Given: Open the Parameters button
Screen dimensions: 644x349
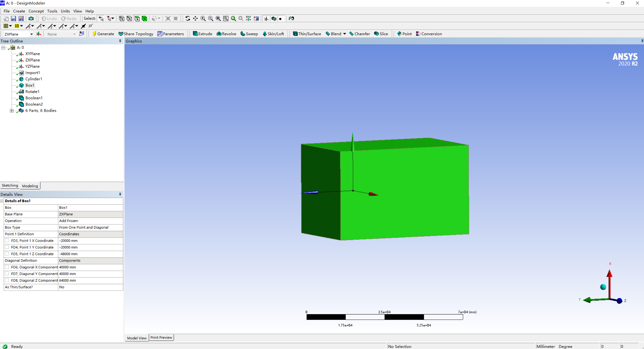Looking at the screenshot, I should click(x=170, y=34).
